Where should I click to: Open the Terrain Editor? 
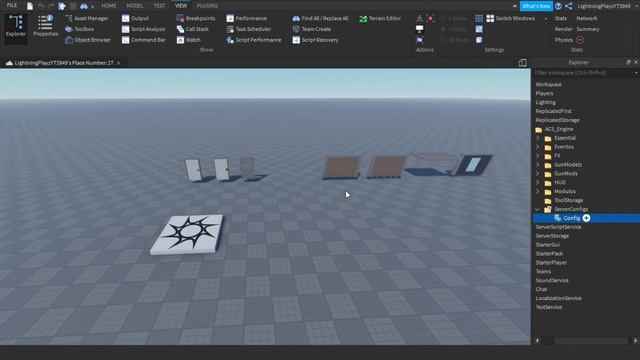(x=380, y=18)
